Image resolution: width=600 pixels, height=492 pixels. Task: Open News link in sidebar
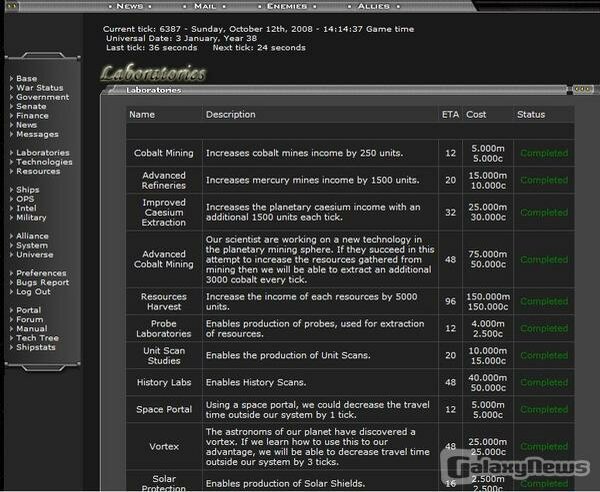point(26,125)
